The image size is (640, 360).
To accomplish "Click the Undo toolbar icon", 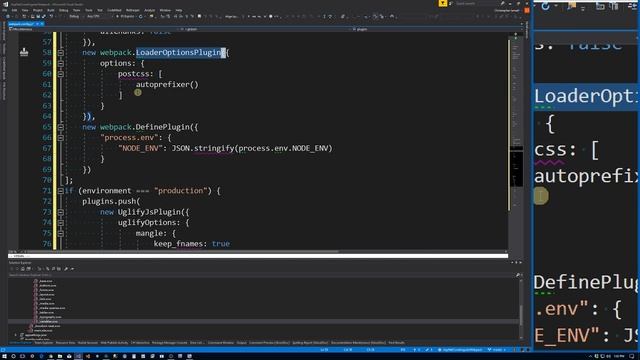I will 51,16.
